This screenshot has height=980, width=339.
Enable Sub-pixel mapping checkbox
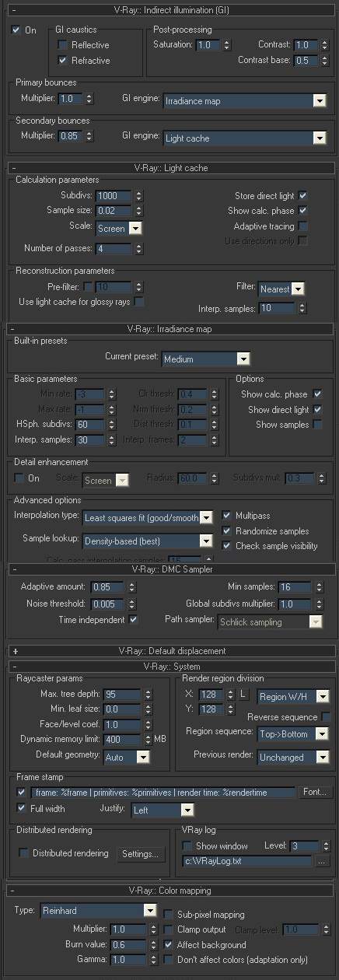(168, 915)
